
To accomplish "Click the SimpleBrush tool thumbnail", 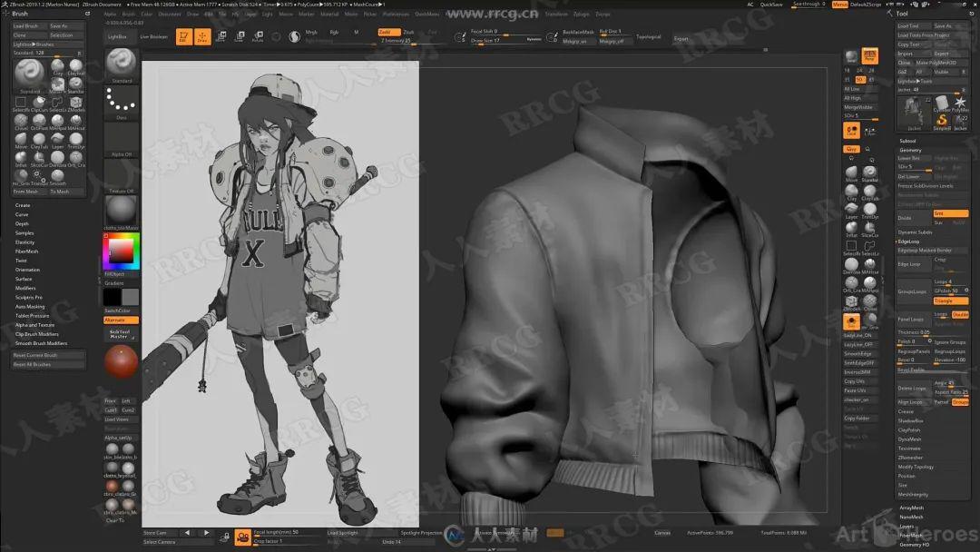I will point(941,120).
